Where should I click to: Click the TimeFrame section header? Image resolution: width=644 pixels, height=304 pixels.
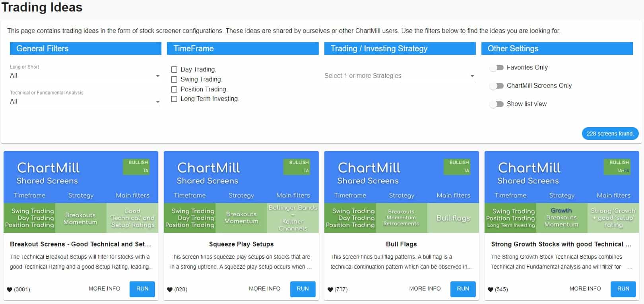point(242,48)
